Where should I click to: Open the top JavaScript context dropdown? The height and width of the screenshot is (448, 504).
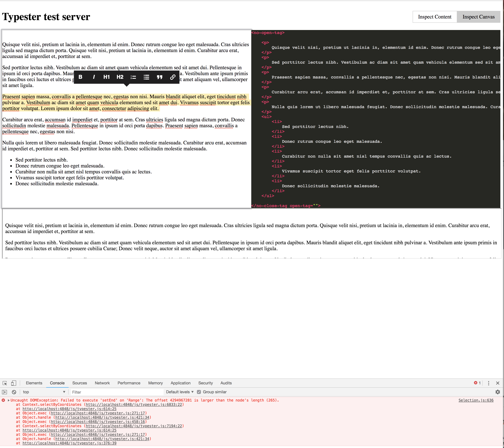click(x=44, y=392)
